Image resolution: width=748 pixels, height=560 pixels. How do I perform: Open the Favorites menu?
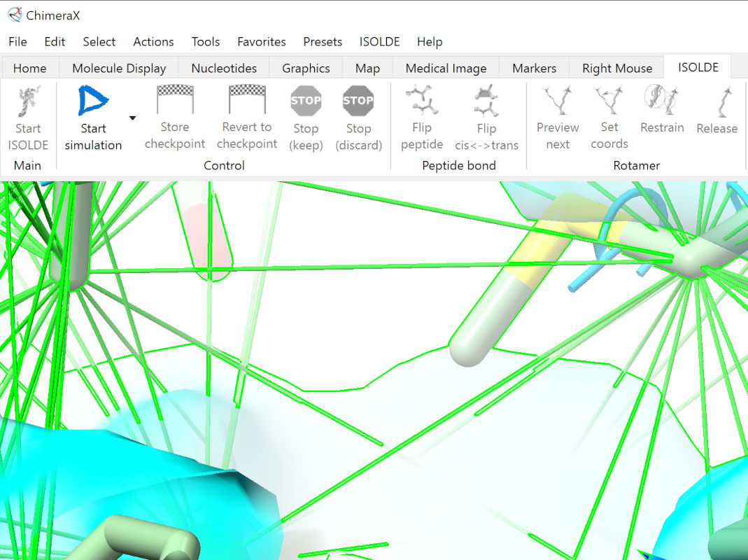click(262, 42)
